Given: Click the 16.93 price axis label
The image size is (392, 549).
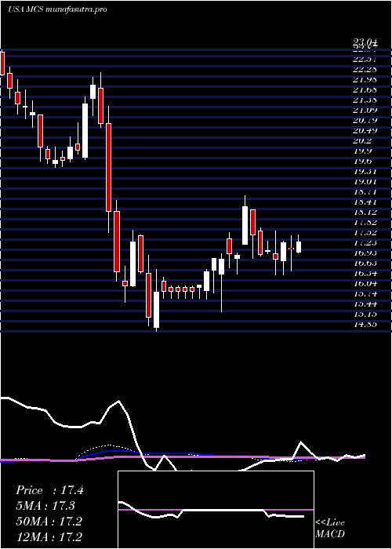Looking at the screenshot, I should click(365, 253).
